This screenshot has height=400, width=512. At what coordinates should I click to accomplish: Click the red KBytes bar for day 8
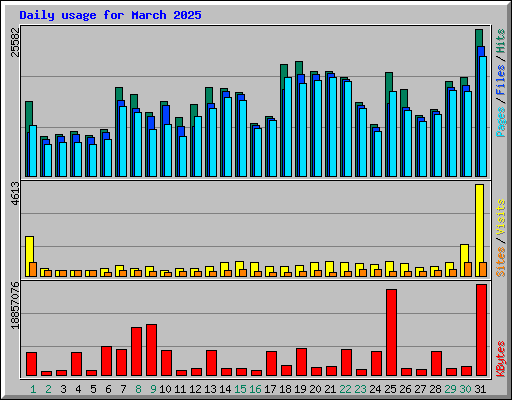[x=137, y=352]
